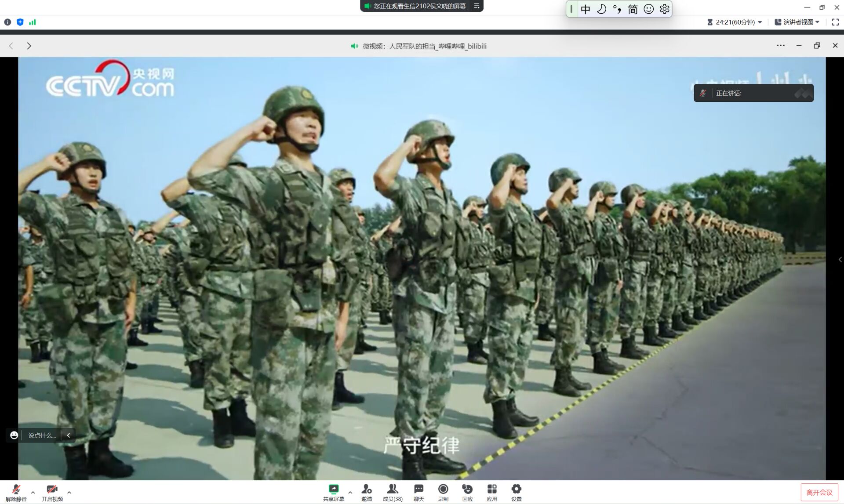Click the shared bilibili video frame
The height and width of the screenshot is (504, 844).
[422, 268]
